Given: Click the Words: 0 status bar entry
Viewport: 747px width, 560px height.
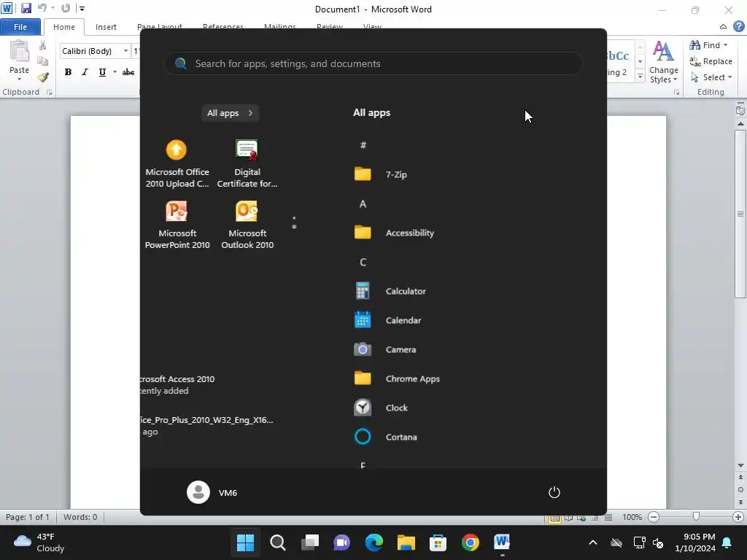Looking at the screenshot, I should click(80, 517).
